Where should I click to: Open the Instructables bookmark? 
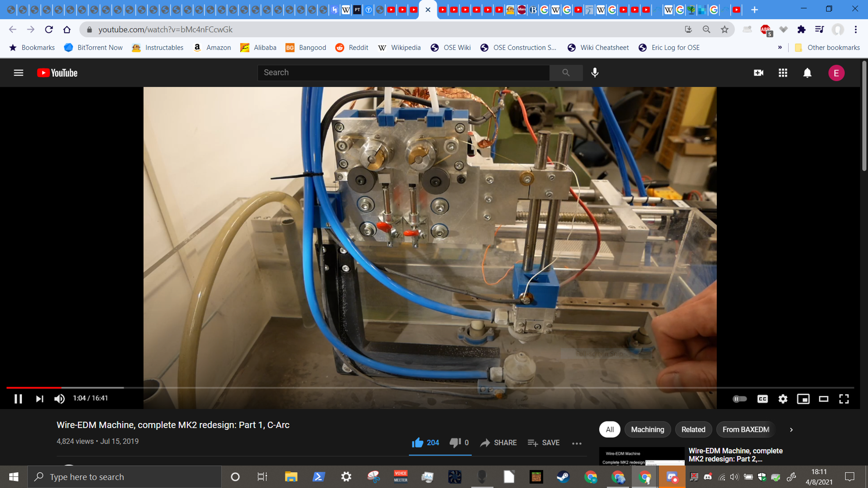pyautogui.click(x=157, y=47)
